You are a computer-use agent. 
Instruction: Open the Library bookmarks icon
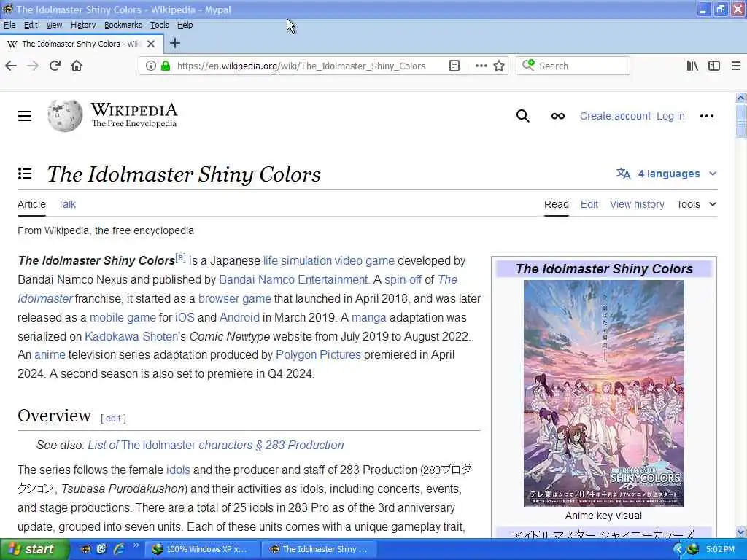(x=692, y=66)
